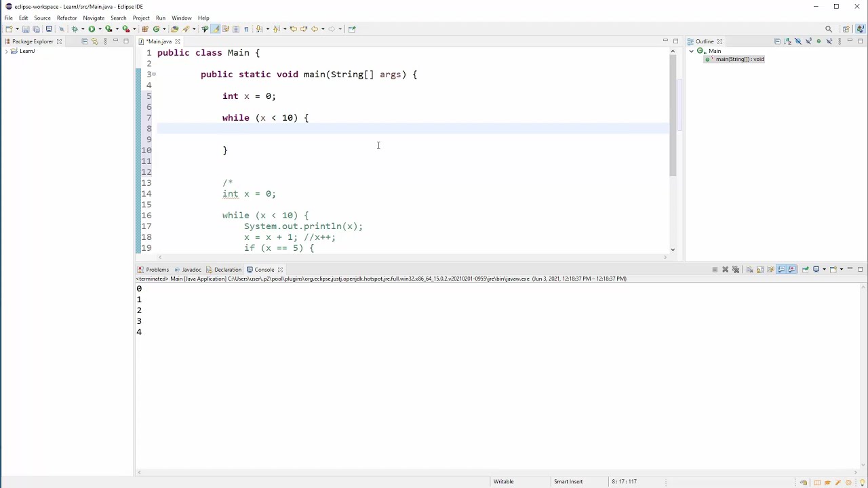Toggle Hide Fields in Outline
The image size is (868, 488).
click(798, 41)
